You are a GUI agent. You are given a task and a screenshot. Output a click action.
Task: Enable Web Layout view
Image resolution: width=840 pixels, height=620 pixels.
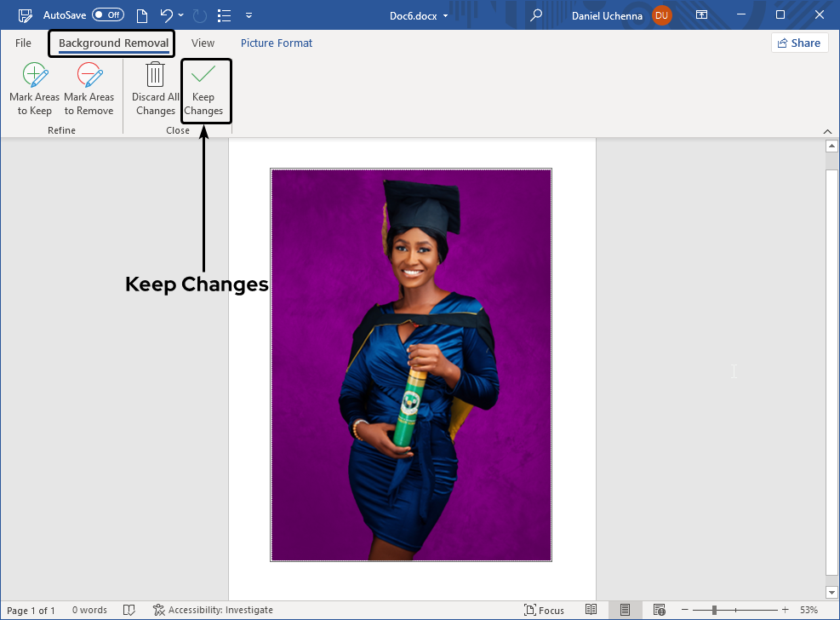[659, 610]
